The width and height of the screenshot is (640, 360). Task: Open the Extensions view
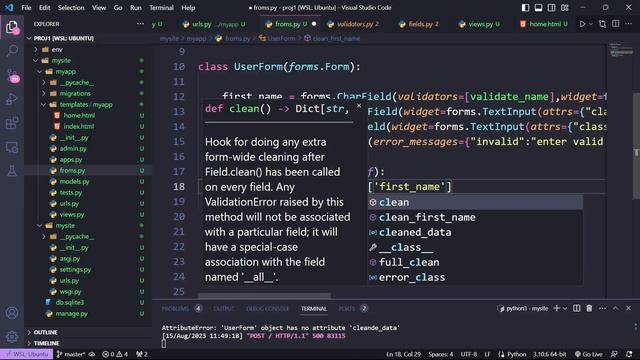[x=12, y=123]
